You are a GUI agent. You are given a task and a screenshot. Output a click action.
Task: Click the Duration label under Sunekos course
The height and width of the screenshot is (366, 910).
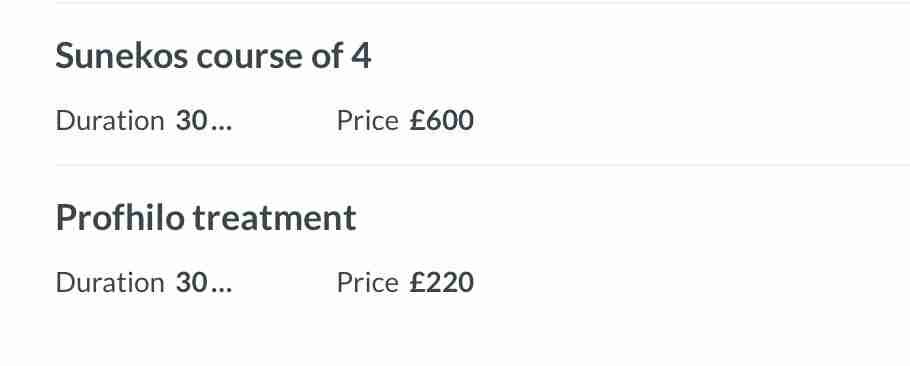click(x=110, y=121)
